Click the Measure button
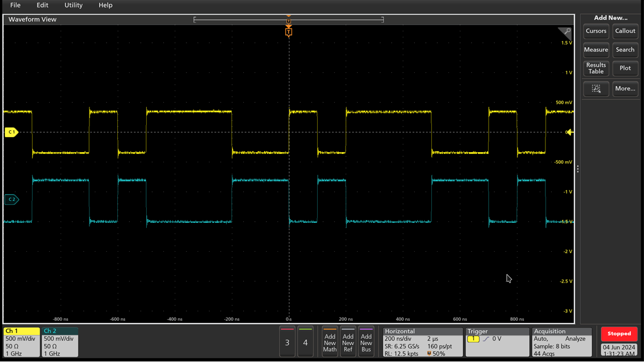 click(x=596, y=50)
